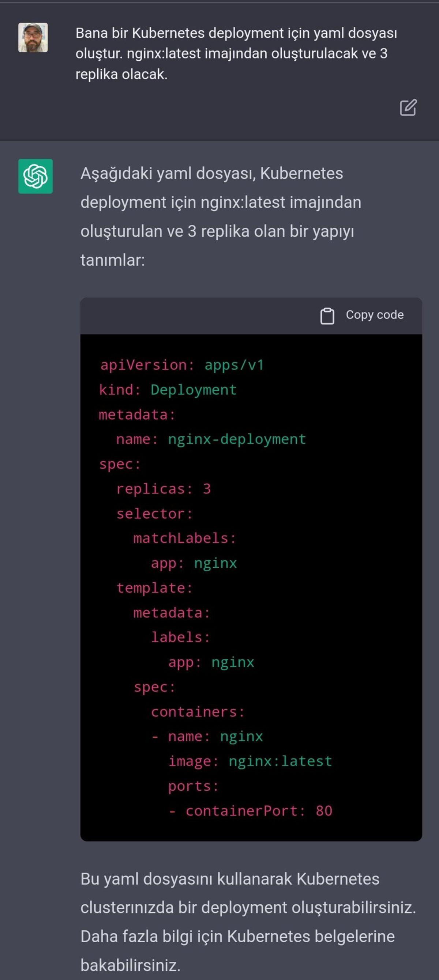
Task: Click the ports: line in code
Action: (x=194, y=786)
